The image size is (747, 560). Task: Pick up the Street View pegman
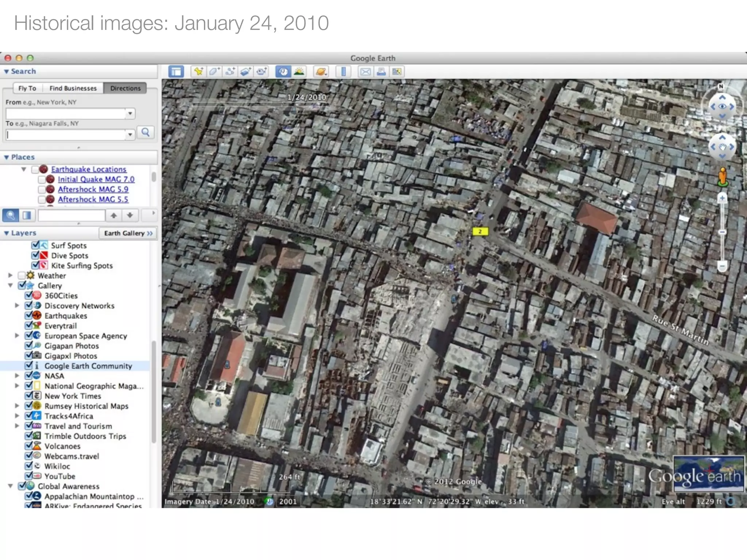722,177
